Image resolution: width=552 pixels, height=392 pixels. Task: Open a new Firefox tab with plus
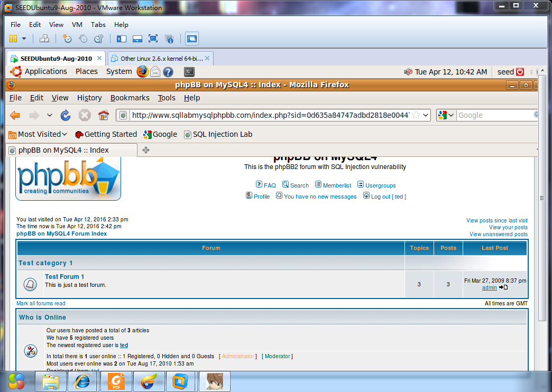[x=146, y=150]
